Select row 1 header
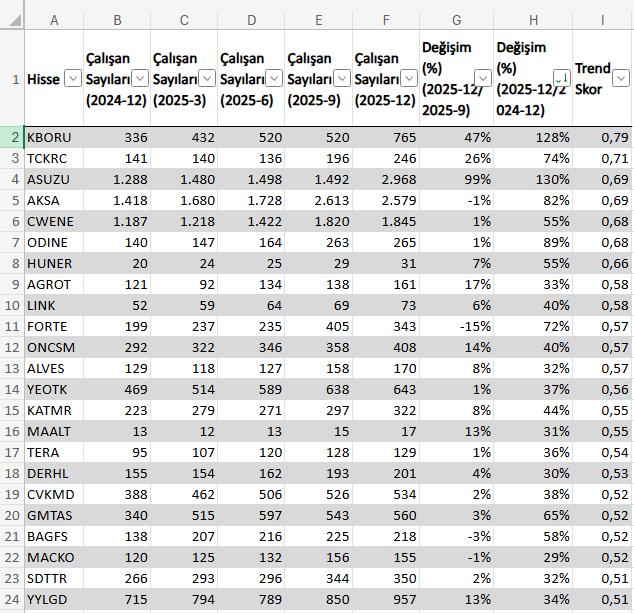 pos(12,78)
